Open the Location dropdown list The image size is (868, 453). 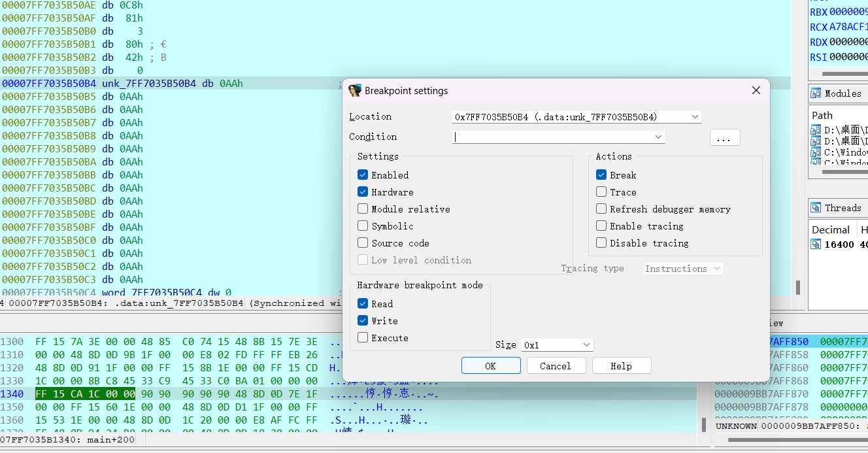tap(694, 117)
